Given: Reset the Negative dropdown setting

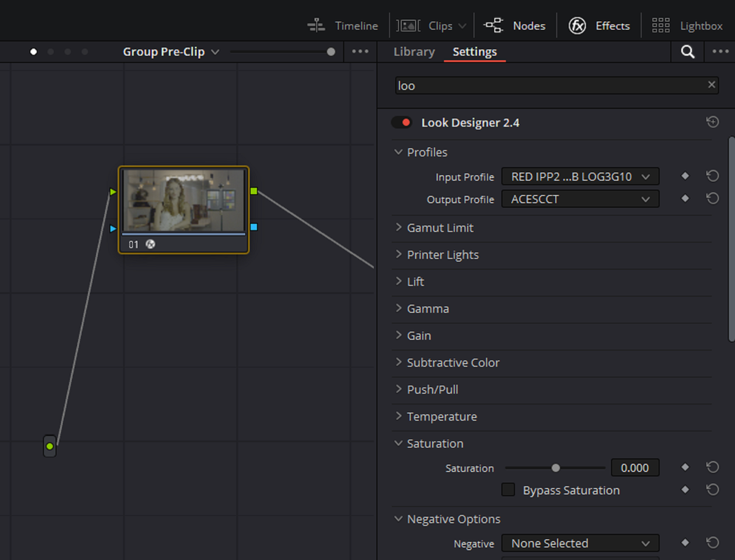Looking at the screenshot, I should (x=713, y=542).
